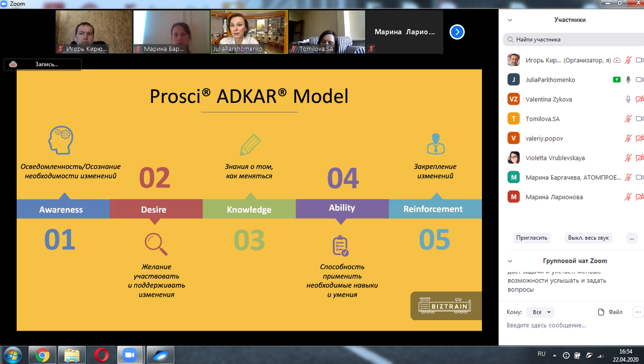Image resolution: width=644 pixels, height=364 pixels.
Task: Click Violetta Vrublevskaya photo avatar
Action: click(x=514, y=158)
